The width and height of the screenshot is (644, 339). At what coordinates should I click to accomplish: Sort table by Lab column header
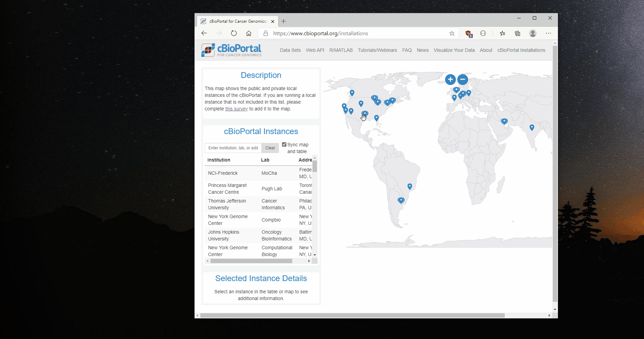point(265,160)
